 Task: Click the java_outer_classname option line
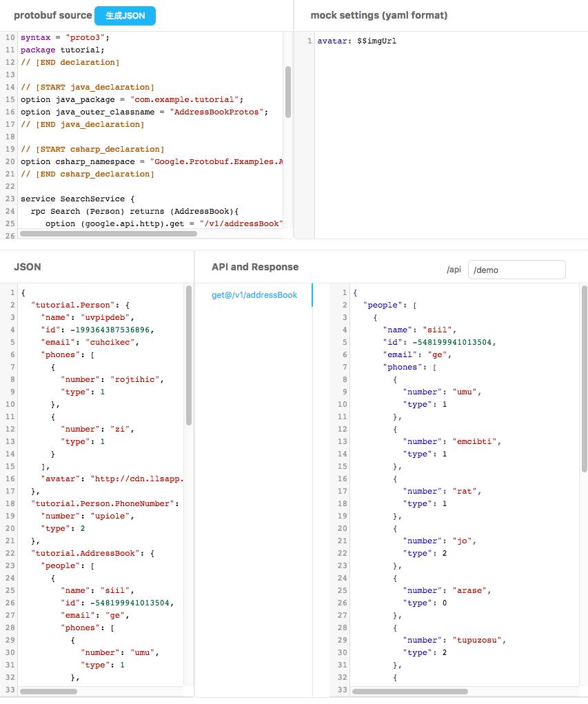tap(145, 112)
